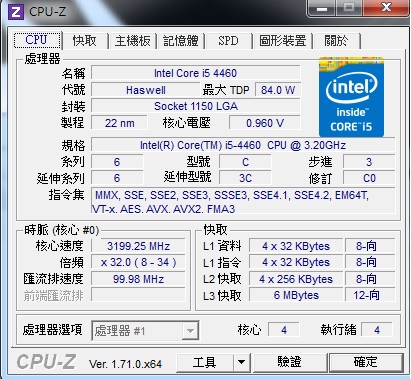Click the 工具 button
The image size is (411, 379).
pyautogui.click(x=205, y=362)
